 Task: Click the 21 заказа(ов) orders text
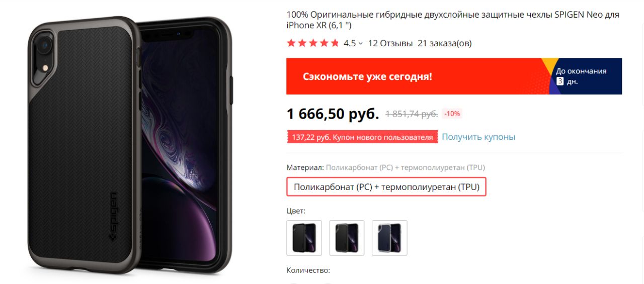coord(445,43)
